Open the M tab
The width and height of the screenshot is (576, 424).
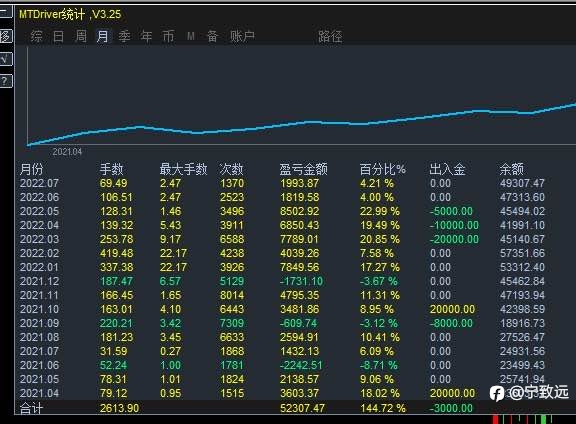click(x=191, y=36)
